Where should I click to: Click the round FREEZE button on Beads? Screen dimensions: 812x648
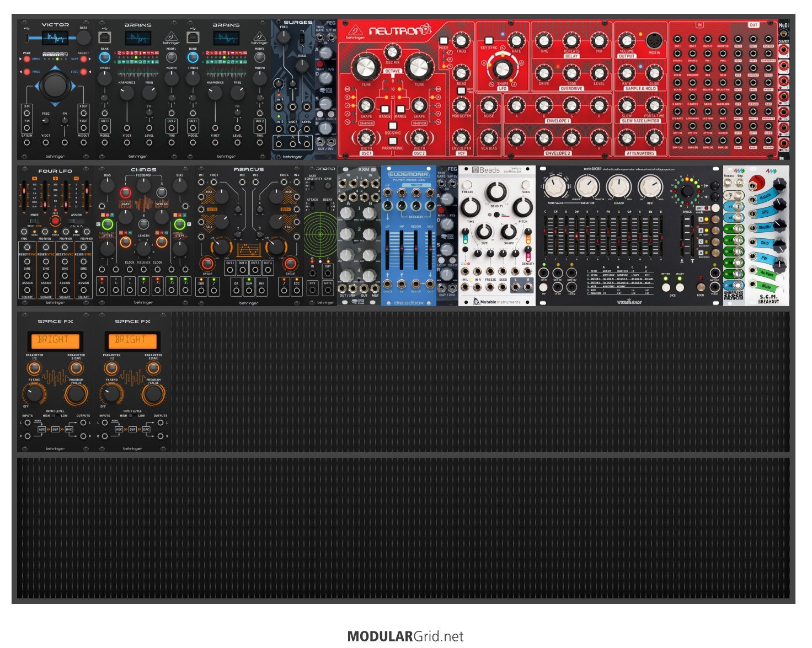[x=467, y=185]
